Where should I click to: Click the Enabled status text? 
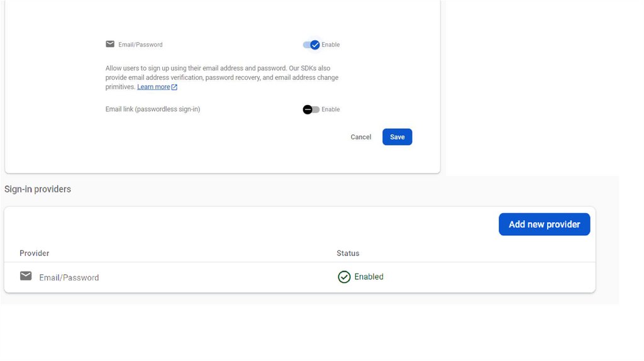pyautogui.click(x=369, y=277)
